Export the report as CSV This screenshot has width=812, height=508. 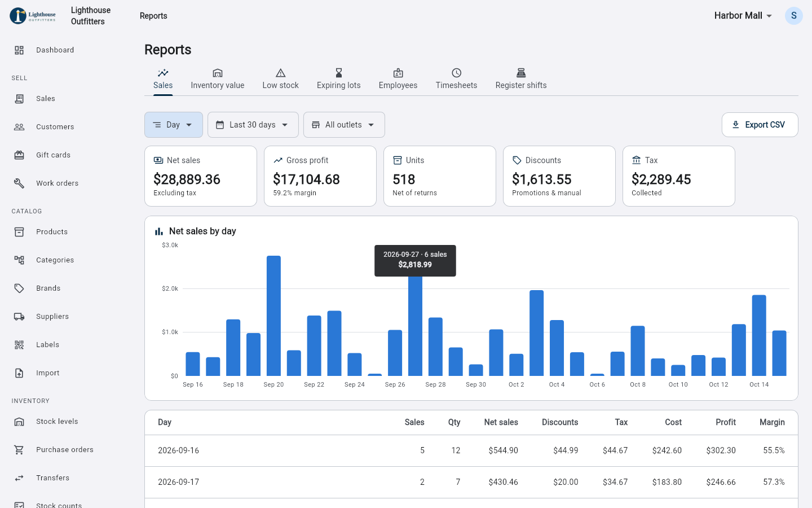click(x=760, y=125)
